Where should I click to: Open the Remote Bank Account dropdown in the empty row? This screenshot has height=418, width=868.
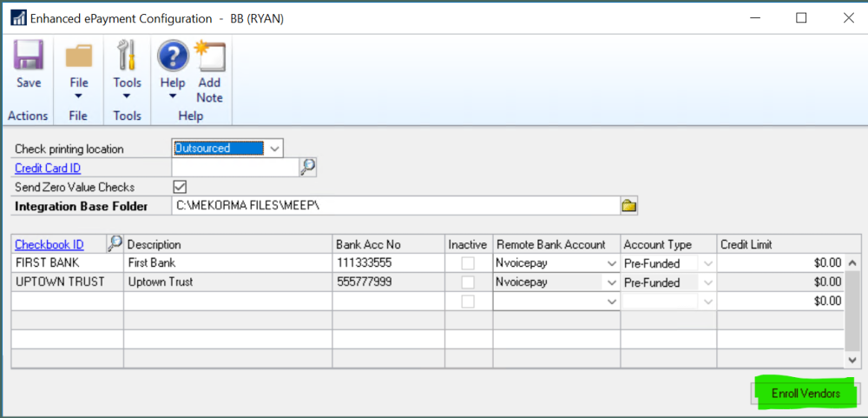pos(611,301)
